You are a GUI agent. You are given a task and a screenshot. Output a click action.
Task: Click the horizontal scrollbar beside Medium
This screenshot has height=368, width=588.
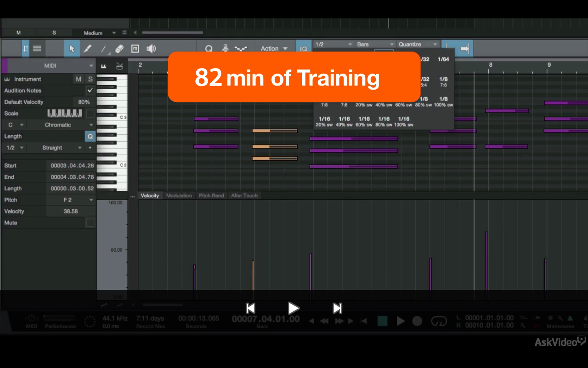tap(172, 33)
